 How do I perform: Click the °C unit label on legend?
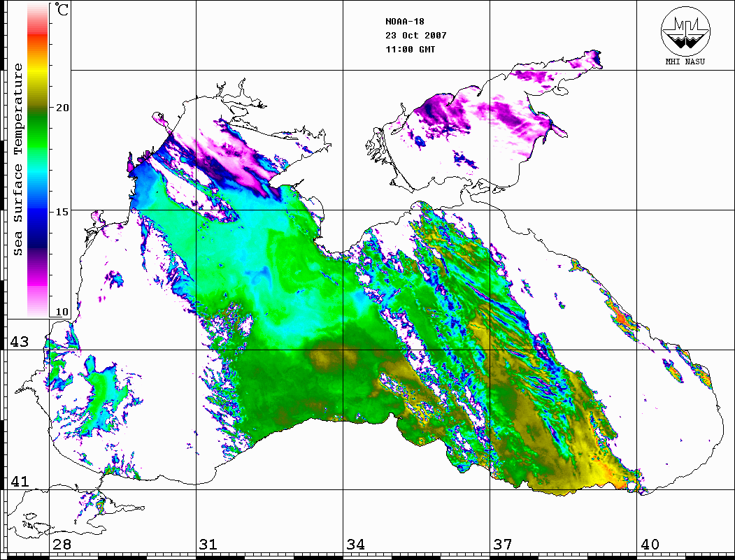click(62, 10)
